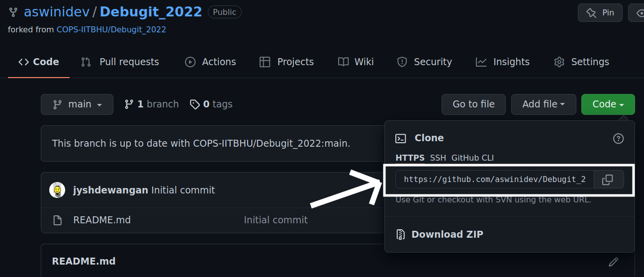
Task: Click the Go to file button
Action: (473, 104)
